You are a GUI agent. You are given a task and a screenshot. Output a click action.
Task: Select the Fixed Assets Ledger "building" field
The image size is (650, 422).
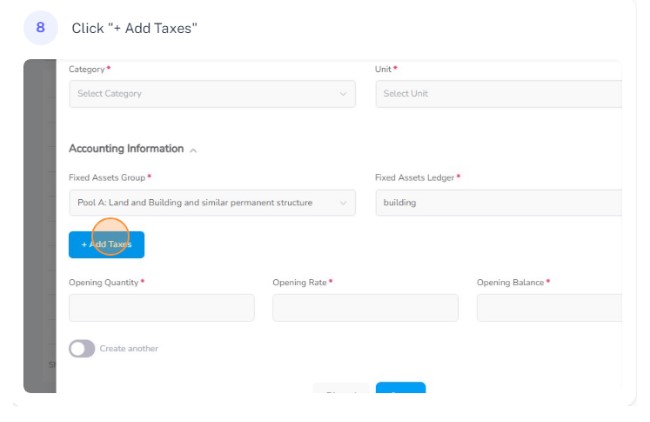(x=499, y=203)
